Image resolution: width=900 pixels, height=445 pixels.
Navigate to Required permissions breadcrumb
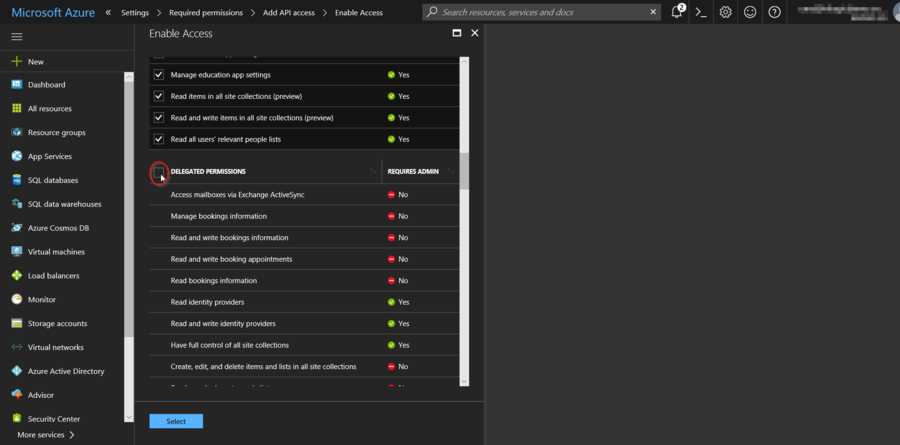[205, 12]
